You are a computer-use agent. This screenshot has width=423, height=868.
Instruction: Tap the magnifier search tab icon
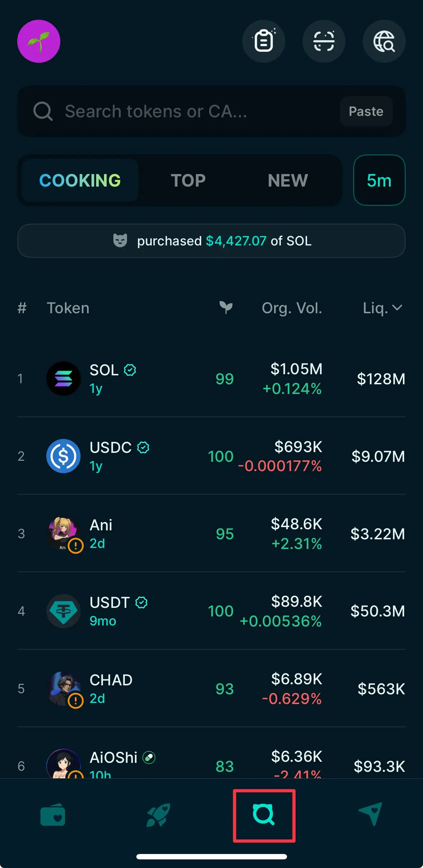[x=264, y=815]
